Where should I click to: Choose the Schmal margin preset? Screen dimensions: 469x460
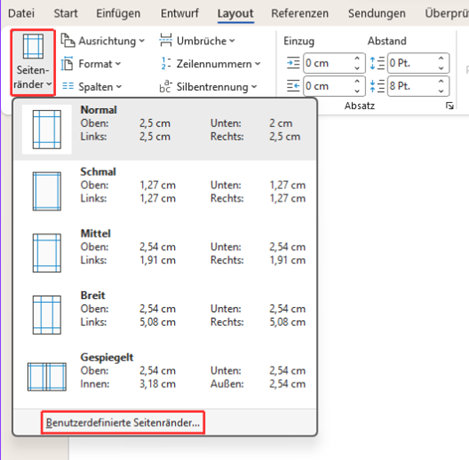165,191
